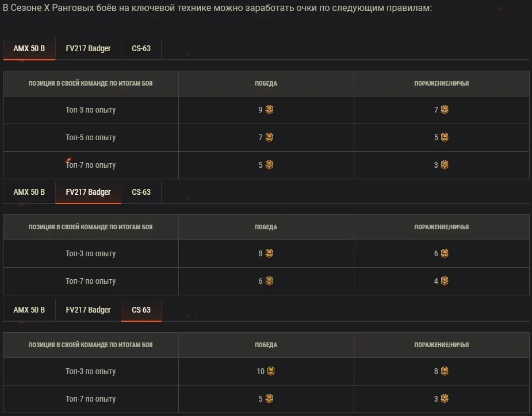Click the ПОБЕДА header in the top table
Image resolution: width=532 pixels, height=416 pixels.
266,83
